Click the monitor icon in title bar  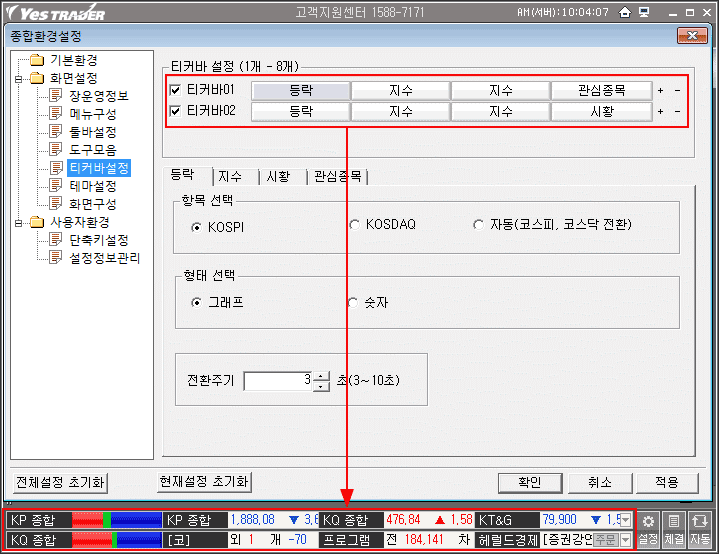[x=644, y=13]
